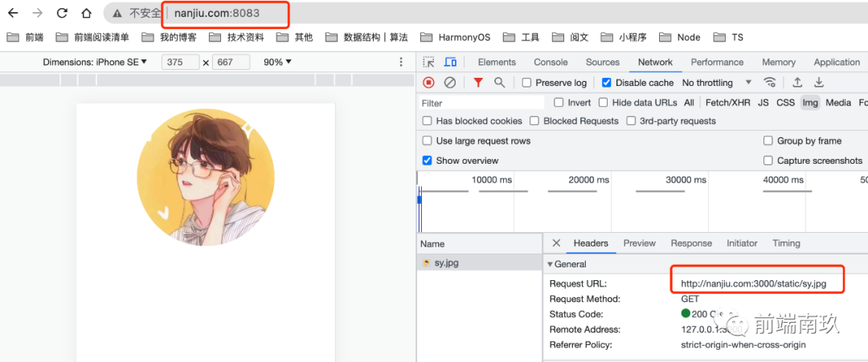
Task: Open network search with the magnifier icon
Action: click(499, 83)
